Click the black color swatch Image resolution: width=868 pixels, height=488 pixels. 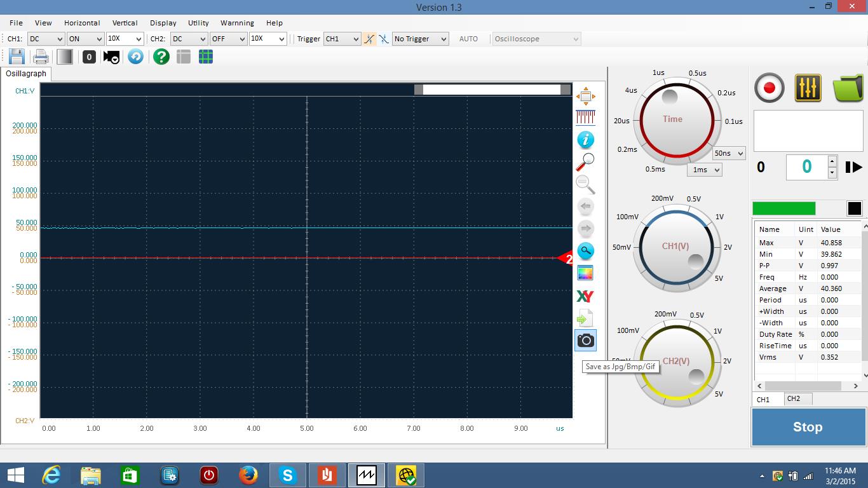(854, 208)
